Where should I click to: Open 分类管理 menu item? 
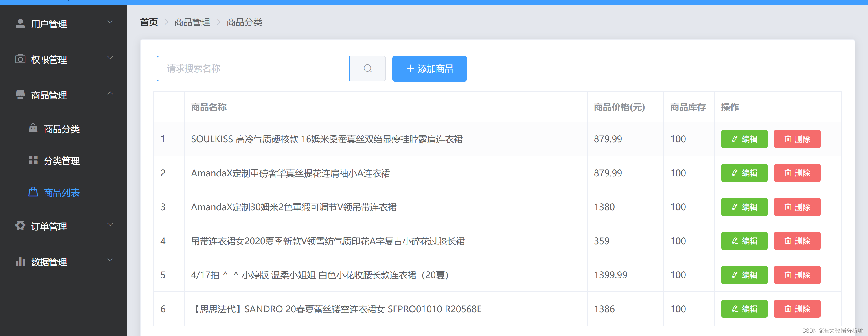click(62, 161)
